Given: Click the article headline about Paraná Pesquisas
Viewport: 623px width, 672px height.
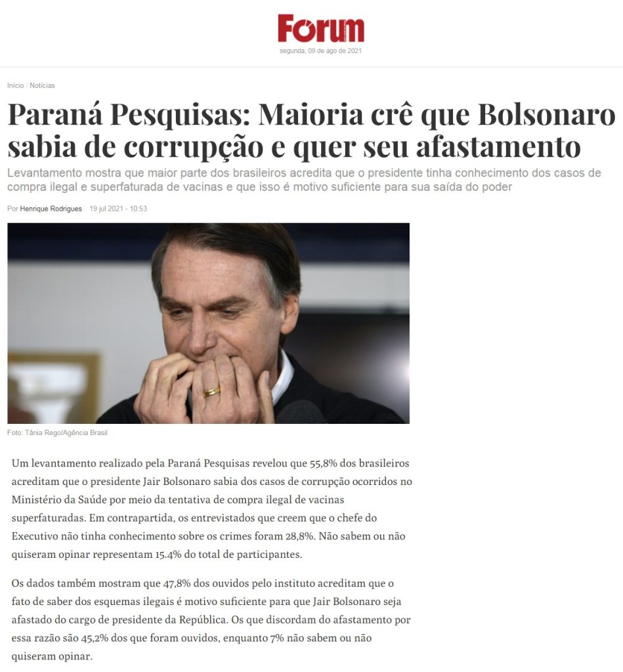Looking at the screenshot, I should [x=311, y=131].
